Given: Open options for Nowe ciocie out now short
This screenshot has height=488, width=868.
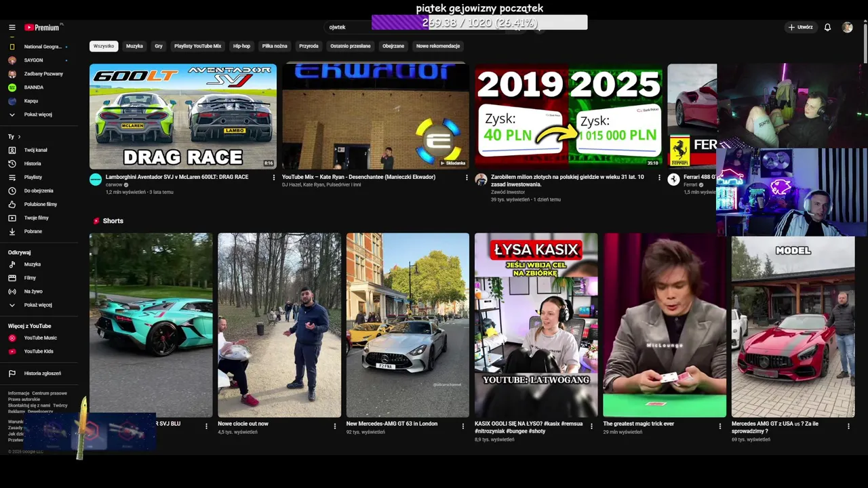Looking at the screenshot, I should tap(335, 426).
